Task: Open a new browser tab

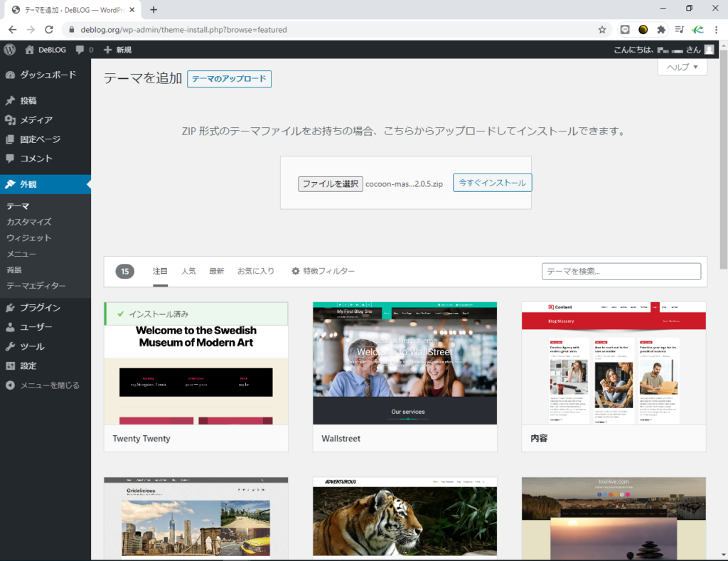Action: 154,10
